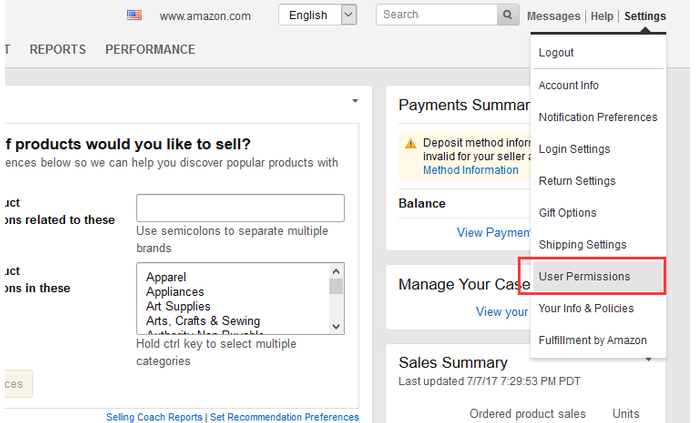Click into the brands text input field
This screenshot has height=423, width=700.
(x=240, y=208)
